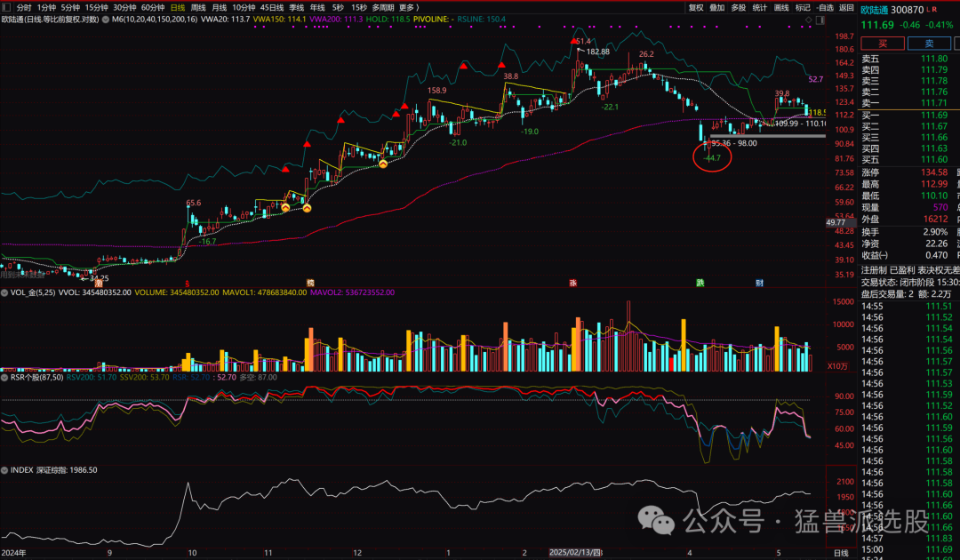Expand the 更多 periods menu
960x560 pixels.
click(x=409, y=8)
